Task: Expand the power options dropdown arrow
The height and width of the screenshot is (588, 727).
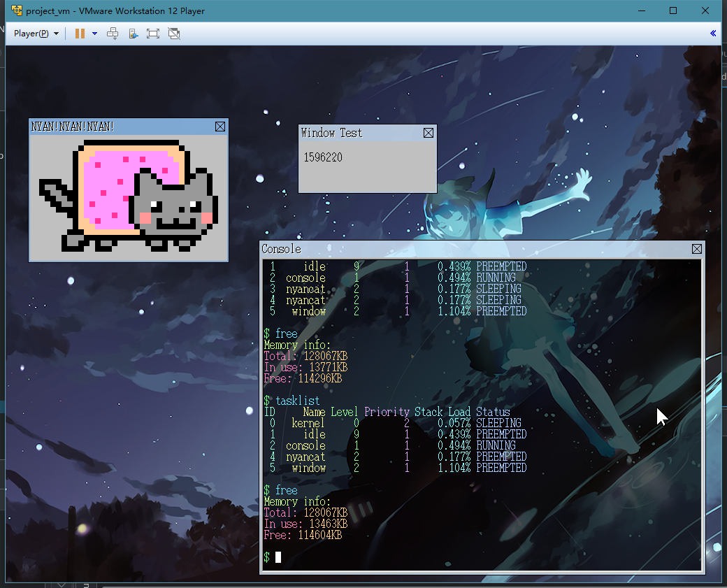Action: [94, 34]
